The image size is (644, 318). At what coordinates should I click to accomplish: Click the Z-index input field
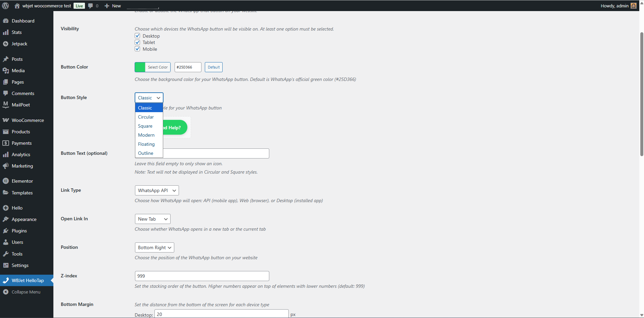tap(201, 276)
